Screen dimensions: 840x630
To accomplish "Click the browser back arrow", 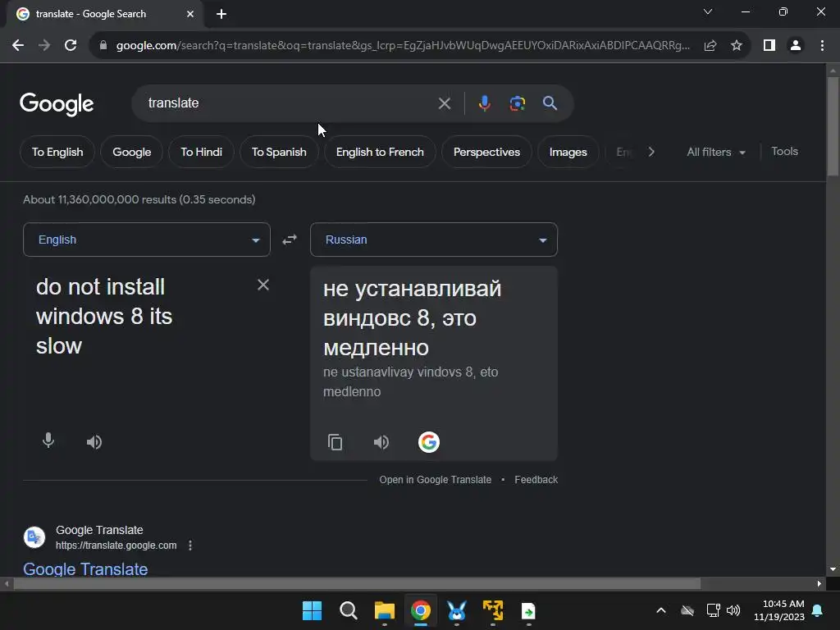I will (x=18, y=46).
